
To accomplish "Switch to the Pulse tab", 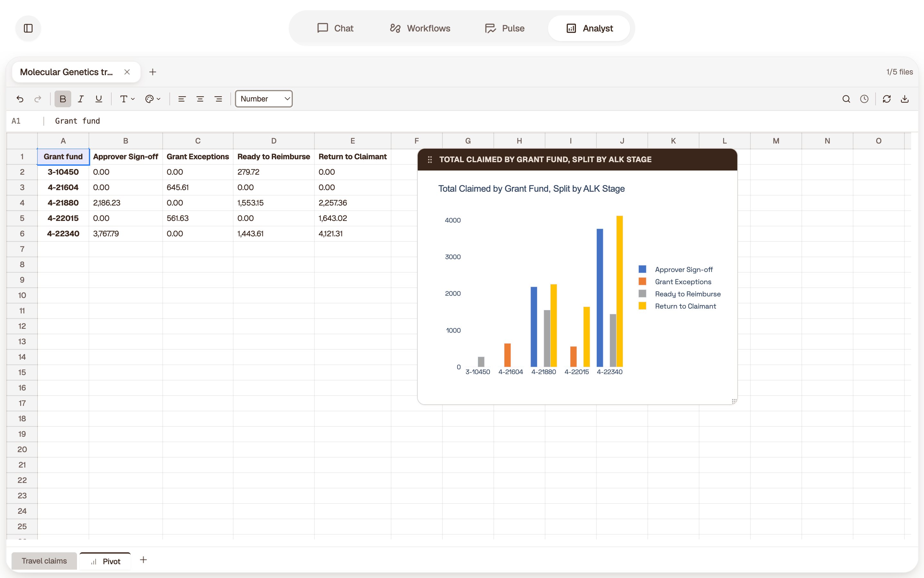I will pyautogui.click(x=504, y=28).
